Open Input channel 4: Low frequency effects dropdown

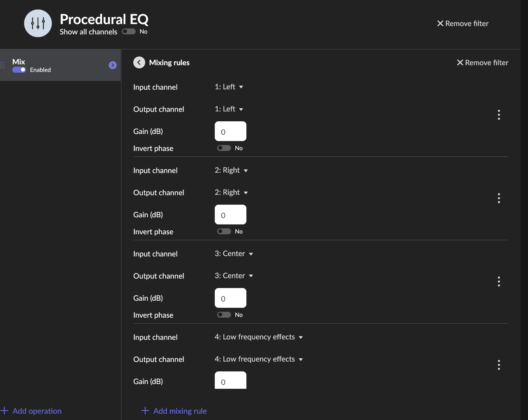(259, 337)
